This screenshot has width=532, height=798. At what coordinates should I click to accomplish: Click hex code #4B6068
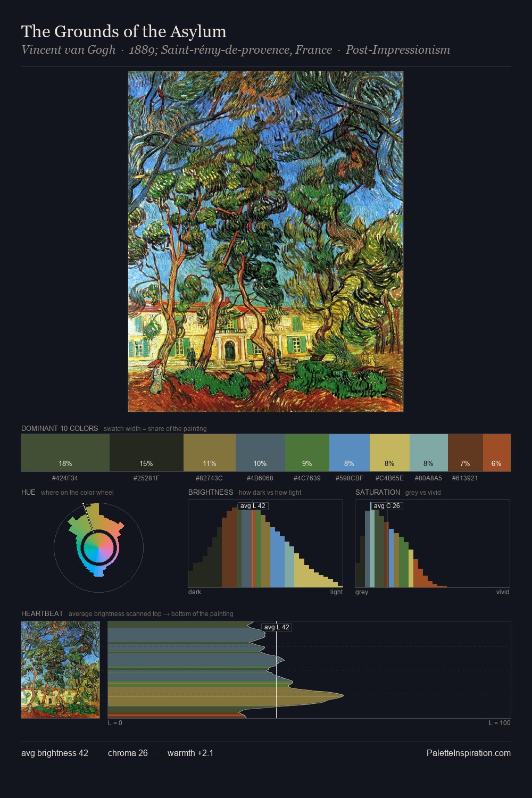tap(260, 478)
